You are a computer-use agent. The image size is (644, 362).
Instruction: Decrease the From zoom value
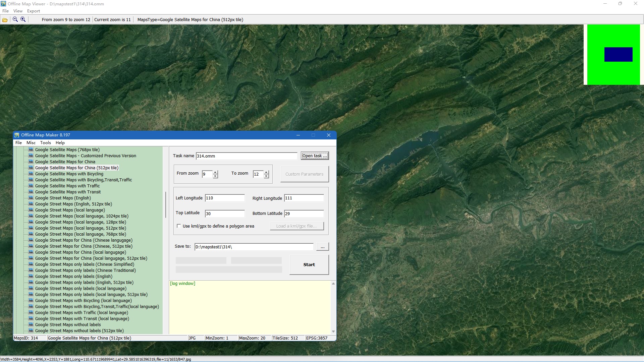pyautogui.click(x=215, y=176)
